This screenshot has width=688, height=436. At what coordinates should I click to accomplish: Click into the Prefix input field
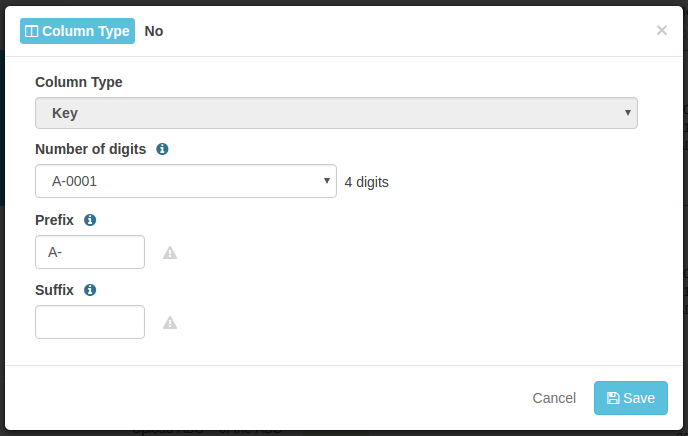tap(90, 252)
